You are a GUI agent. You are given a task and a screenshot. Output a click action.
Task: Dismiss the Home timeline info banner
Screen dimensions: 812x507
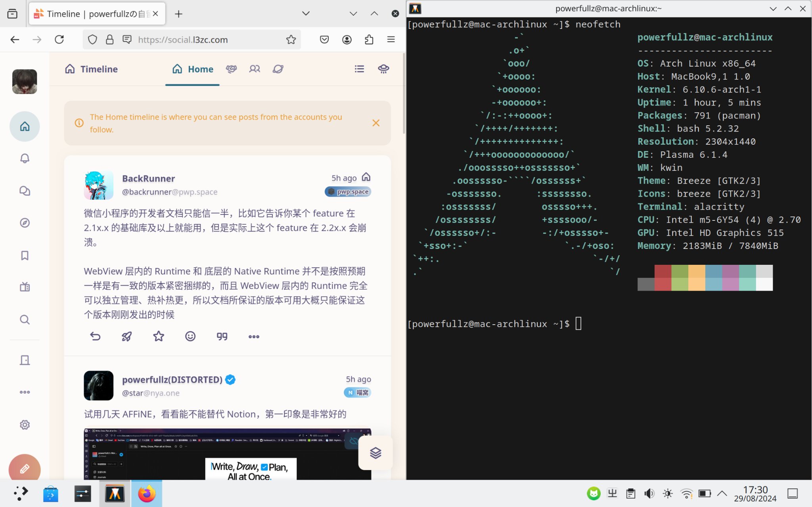[x=376, y=123]
